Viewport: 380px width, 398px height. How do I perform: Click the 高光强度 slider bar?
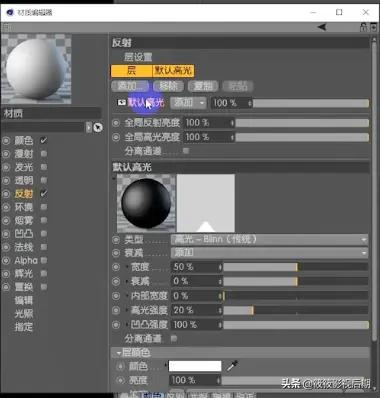(x=296, y=310)
